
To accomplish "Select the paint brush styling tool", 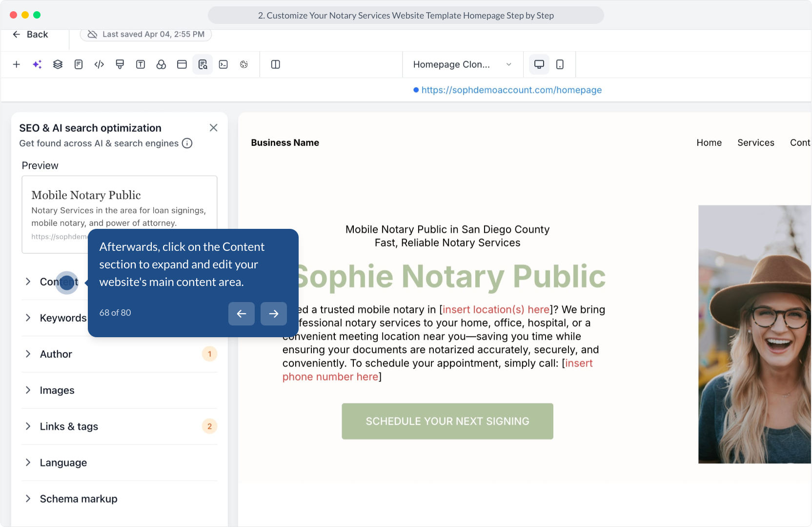I will coord(120,64).
